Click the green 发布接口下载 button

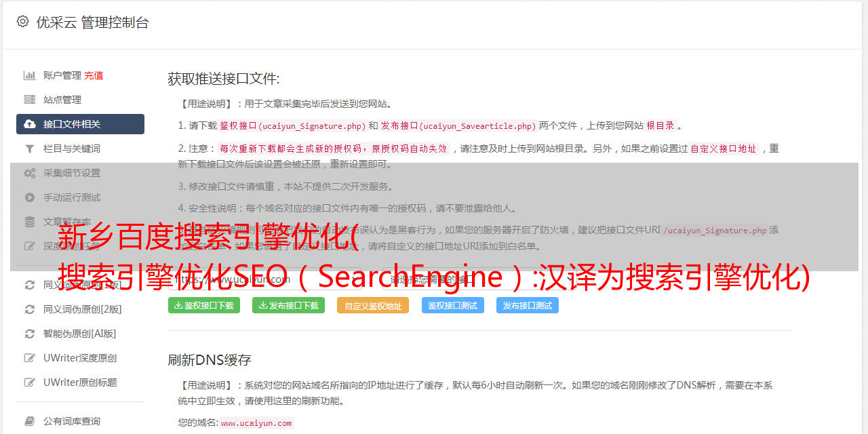click(288, 305)
